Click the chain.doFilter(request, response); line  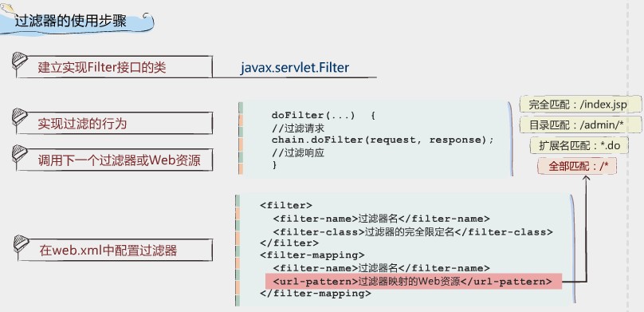pos(383,140)
